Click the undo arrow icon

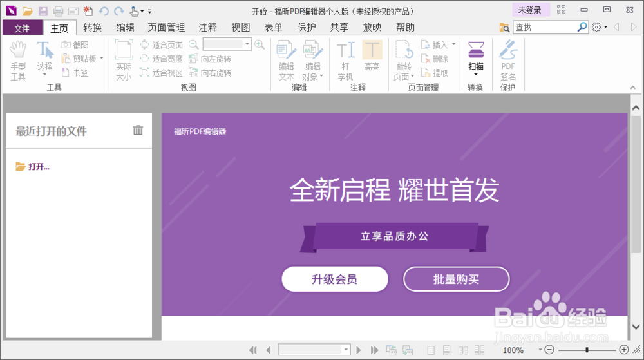104,11
